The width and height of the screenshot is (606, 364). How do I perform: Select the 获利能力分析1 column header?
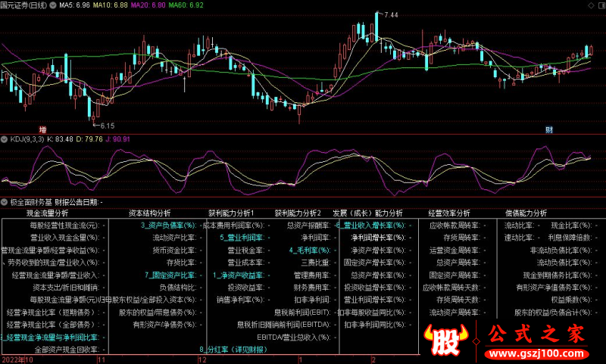tap(231, 213)
